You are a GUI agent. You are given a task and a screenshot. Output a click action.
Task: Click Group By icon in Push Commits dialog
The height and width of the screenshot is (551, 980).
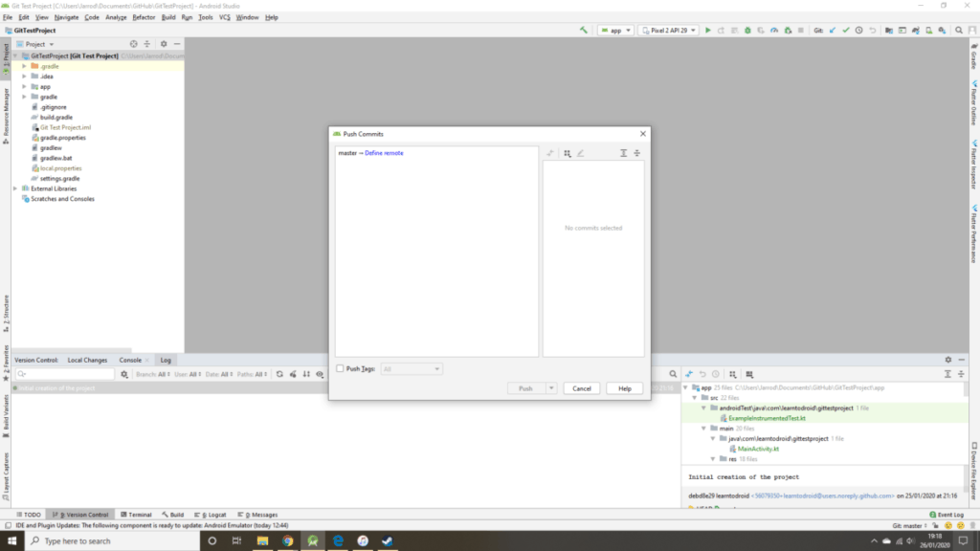point(568,153)
